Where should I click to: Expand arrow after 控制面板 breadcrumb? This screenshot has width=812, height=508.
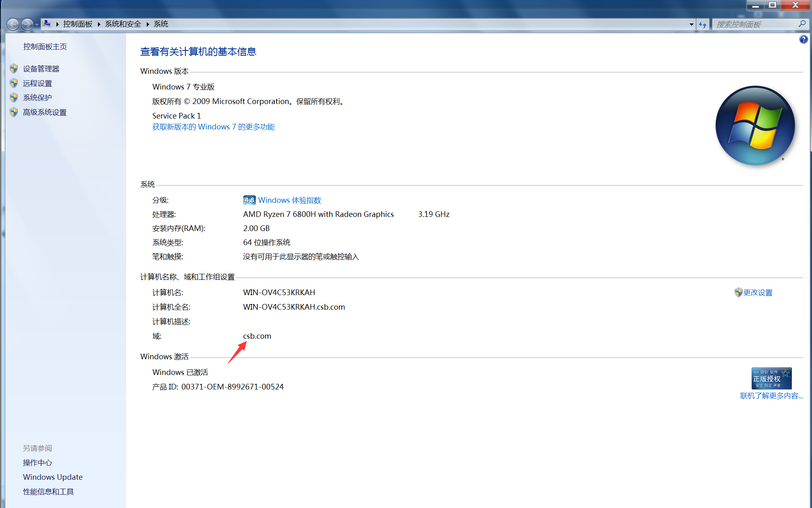click(x=99, y=24)
